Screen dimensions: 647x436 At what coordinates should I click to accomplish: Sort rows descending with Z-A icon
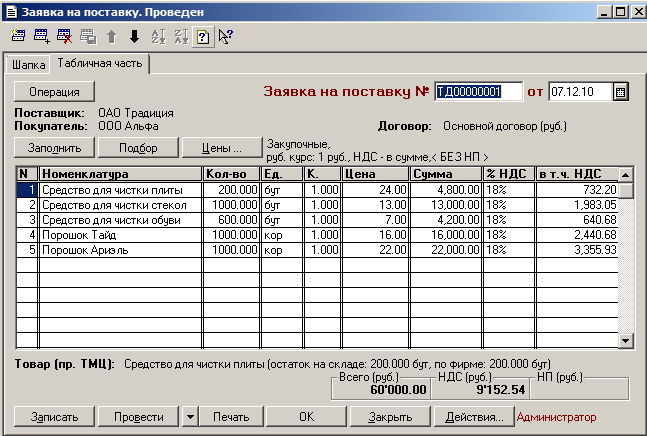coord(181,37)
